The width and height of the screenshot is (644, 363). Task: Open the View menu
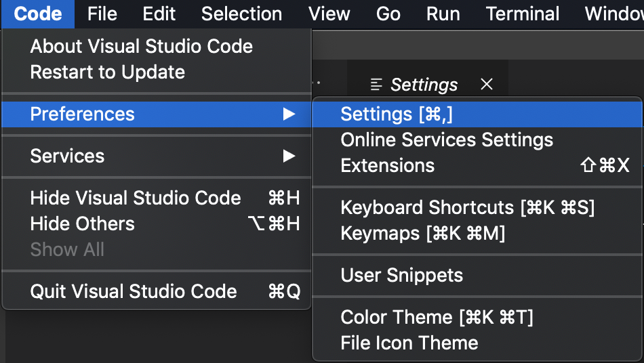tap(329, 14)
